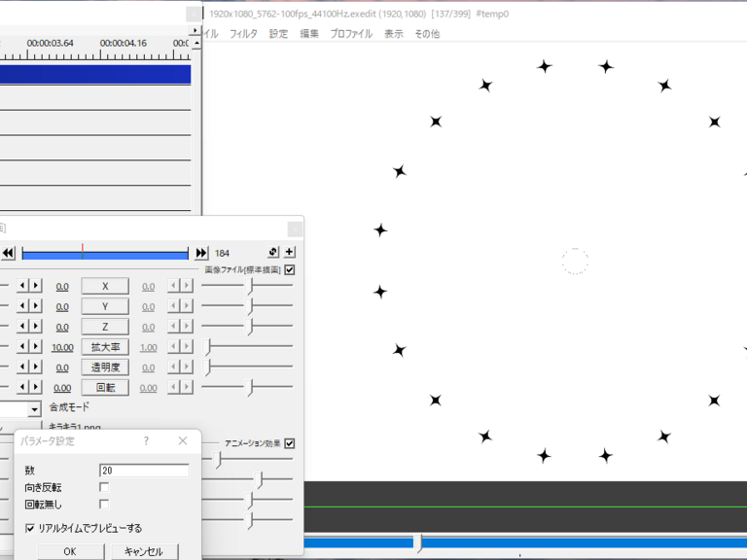Jump to previous keyframe with rewind button
The image size is (747, 560).
coord(8,253)
